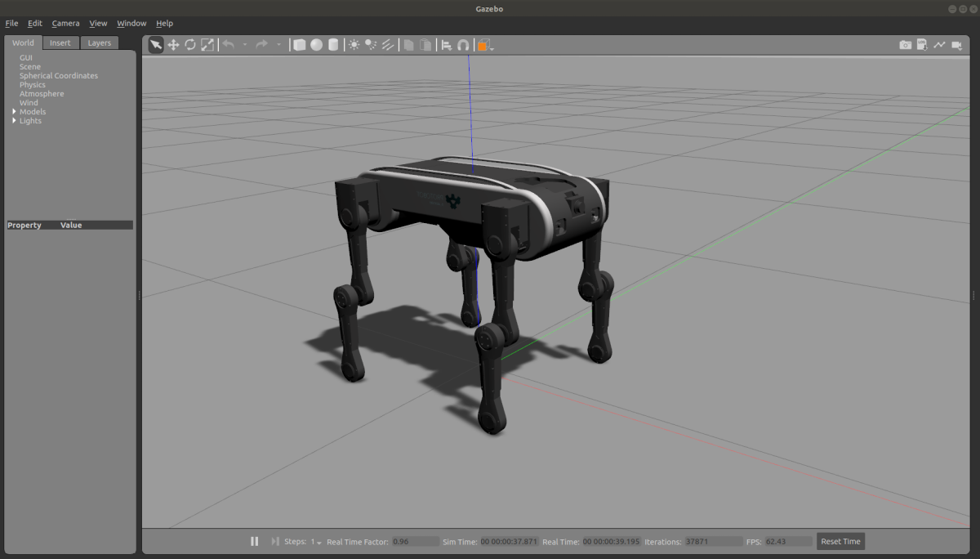
Task: Open the Window menu
Action: coord(131,24)
